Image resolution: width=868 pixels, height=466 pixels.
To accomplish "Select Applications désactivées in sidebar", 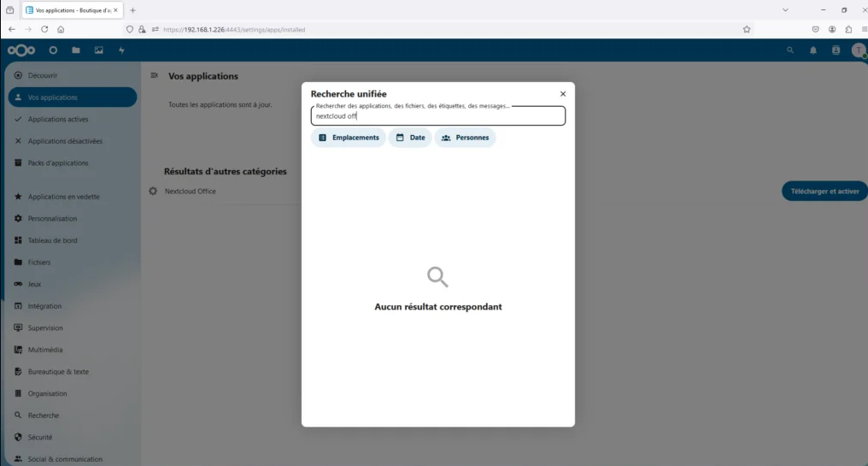I will tap(64, 141).
